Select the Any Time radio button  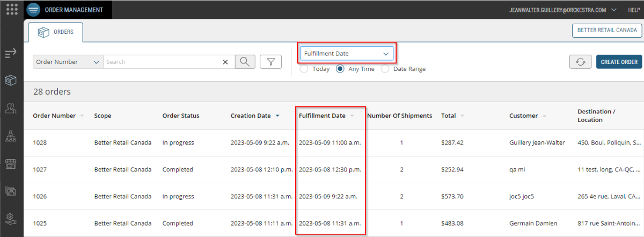(340, 69)
